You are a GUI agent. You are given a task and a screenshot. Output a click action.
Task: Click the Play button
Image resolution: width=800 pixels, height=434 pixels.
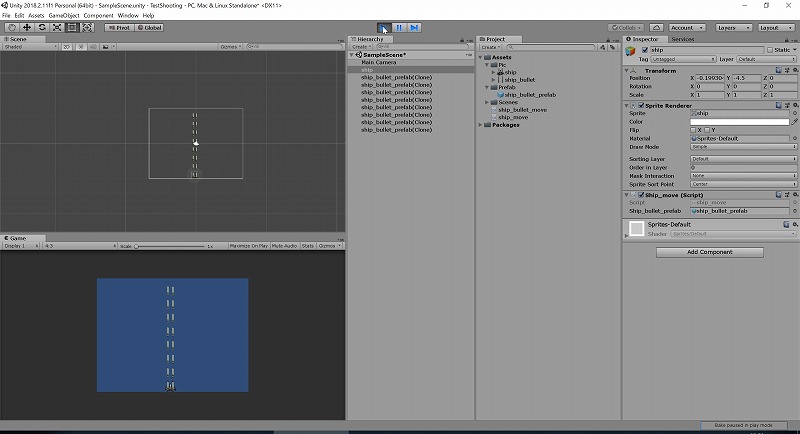tap(384, 28)
